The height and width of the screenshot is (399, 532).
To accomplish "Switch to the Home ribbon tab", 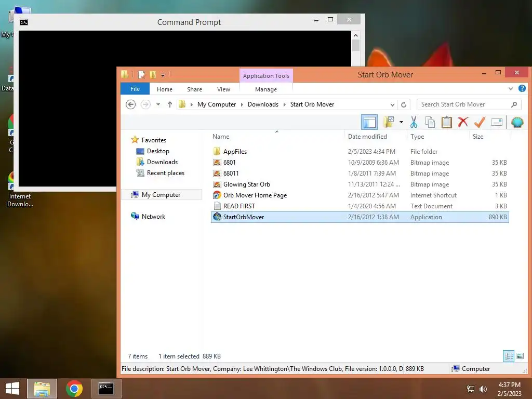I will (165, 89).
